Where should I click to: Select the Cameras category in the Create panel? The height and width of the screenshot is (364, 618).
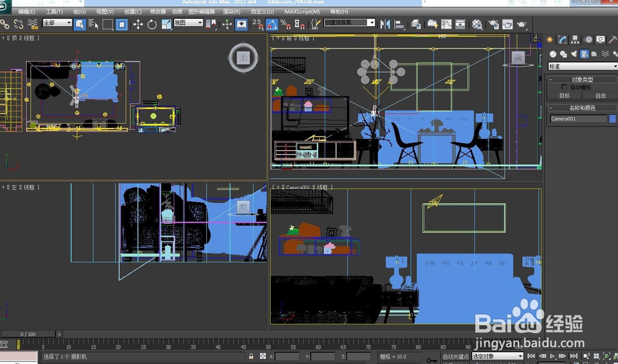[584, 54]
